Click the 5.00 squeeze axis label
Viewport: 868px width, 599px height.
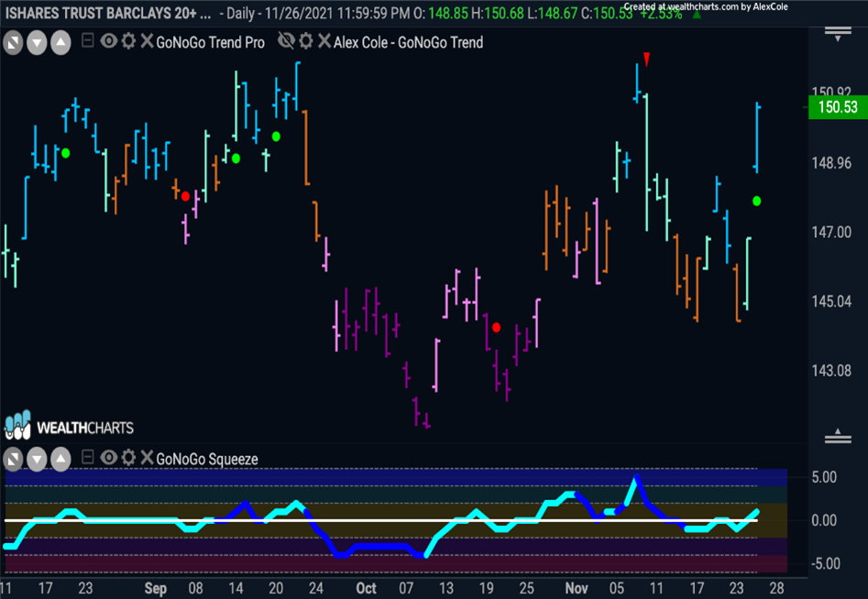[x=824, y=477]
